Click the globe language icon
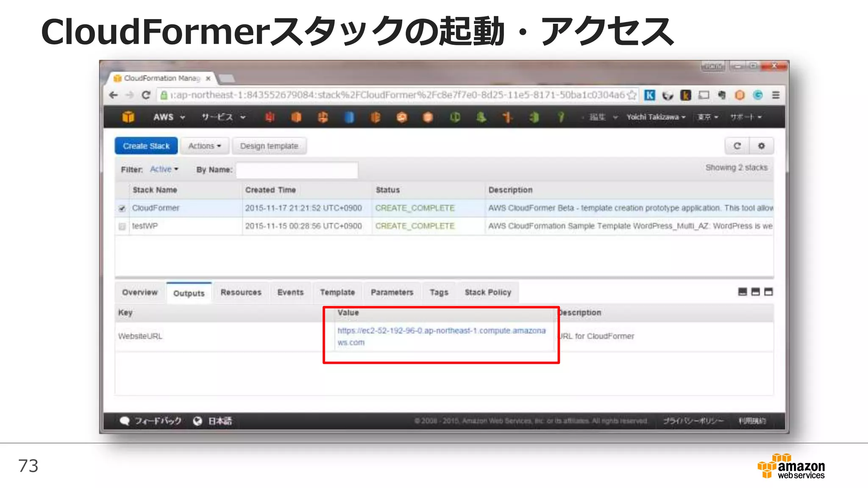The width and height of the screenshot is (868, 488). pos(198,421)
